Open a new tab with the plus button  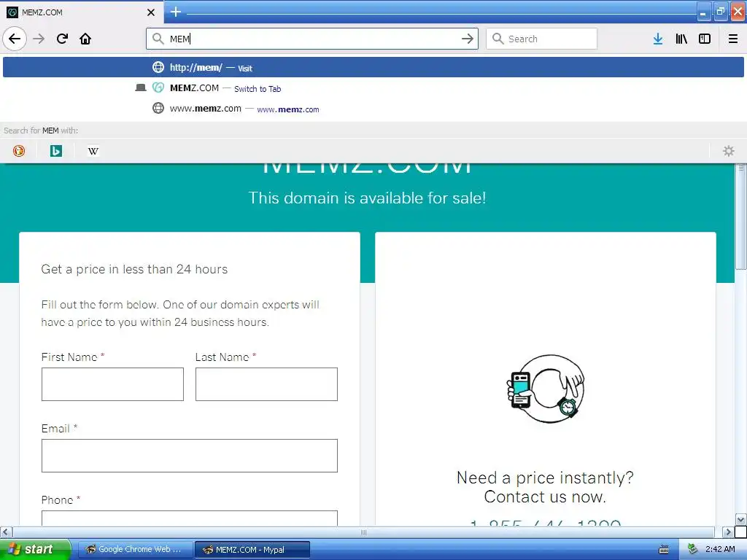(x=176, y=12)
